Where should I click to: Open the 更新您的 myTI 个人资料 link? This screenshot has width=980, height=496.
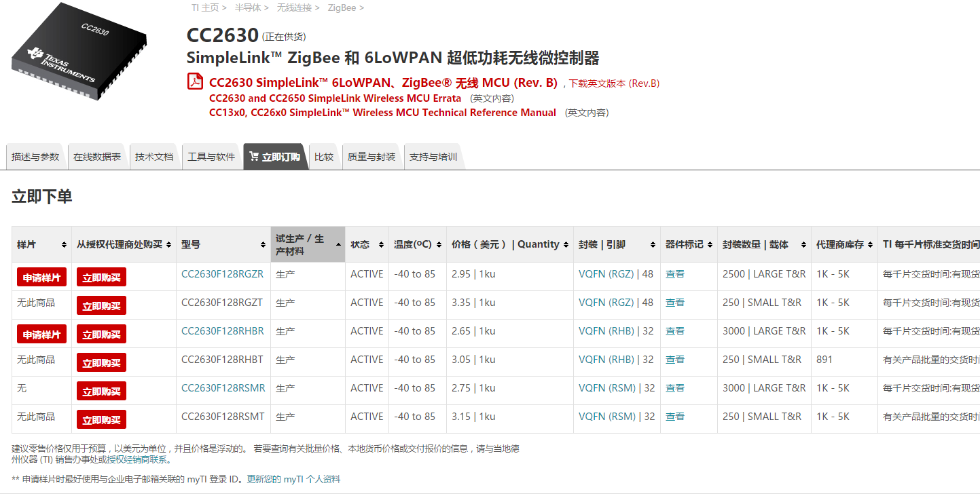click(x=293, y=479)
